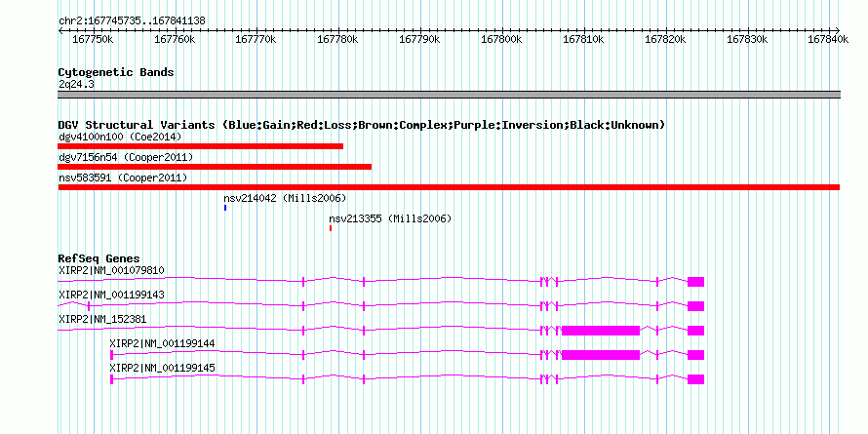This screenshot has width=868, height=434.
Task: Click the DGV Structural Variants track title
Action: 362,125
